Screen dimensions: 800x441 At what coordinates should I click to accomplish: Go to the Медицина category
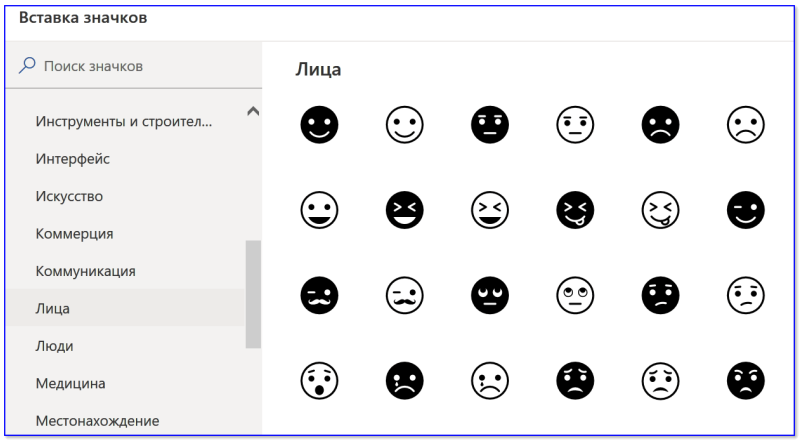pos(70,383)
